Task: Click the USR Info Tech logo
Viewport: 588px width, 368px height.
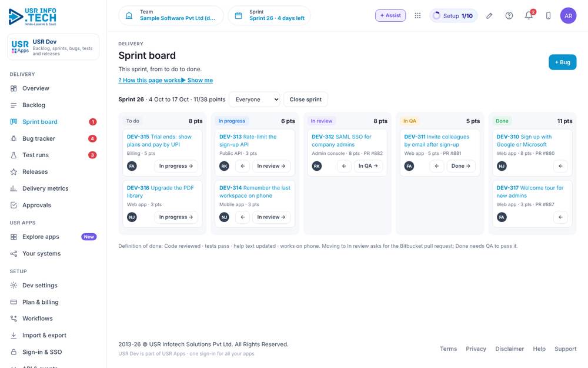Action: pos(32,16)
